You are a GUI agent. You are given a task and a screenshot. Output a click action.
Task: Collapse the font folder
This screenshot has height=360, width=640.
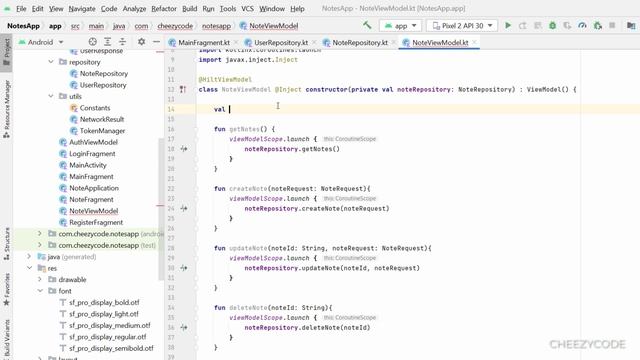point(40,291)
